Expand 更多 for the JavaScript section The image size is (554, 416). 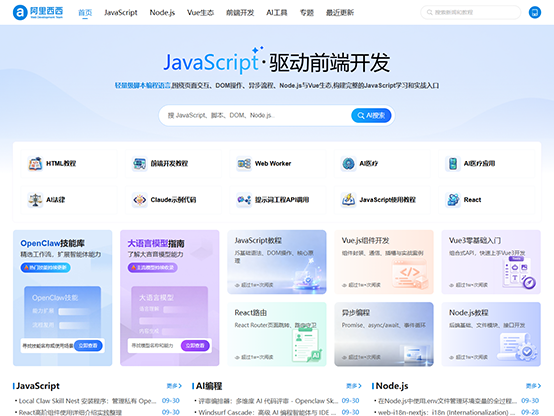(x=174, y=386)
